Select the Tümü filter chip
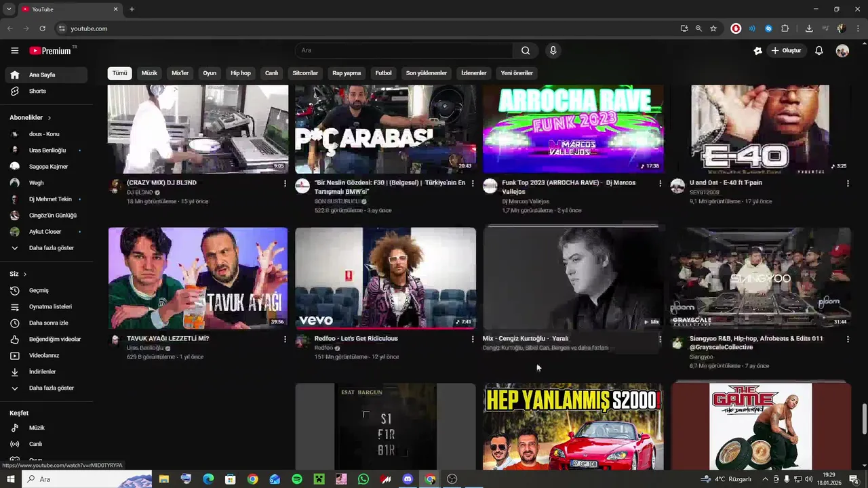Screen dimensions: 868x488 point(120,73)
